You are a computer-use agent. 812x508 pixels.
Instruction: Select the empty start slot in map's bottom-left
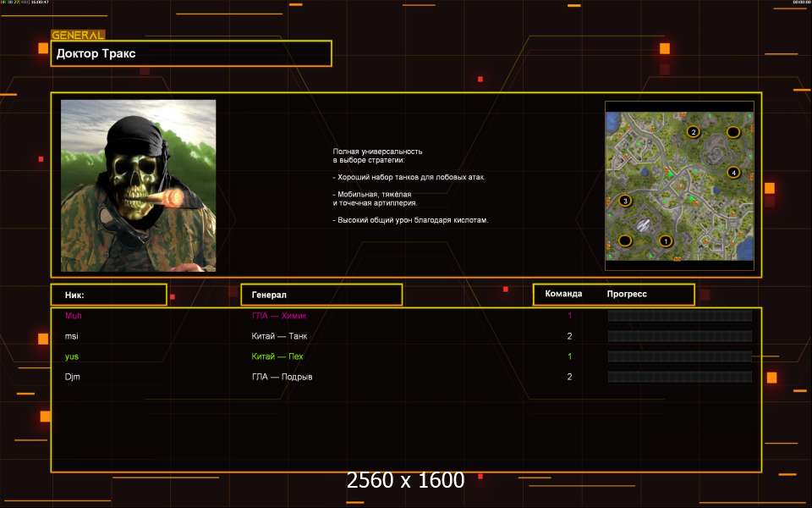coord(625,240)
